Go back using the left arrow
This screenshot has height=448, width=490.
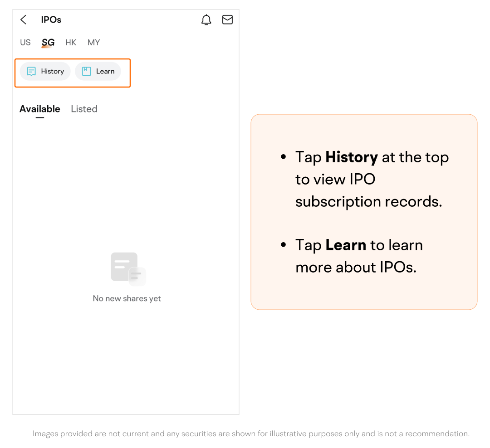click(24, 19)
